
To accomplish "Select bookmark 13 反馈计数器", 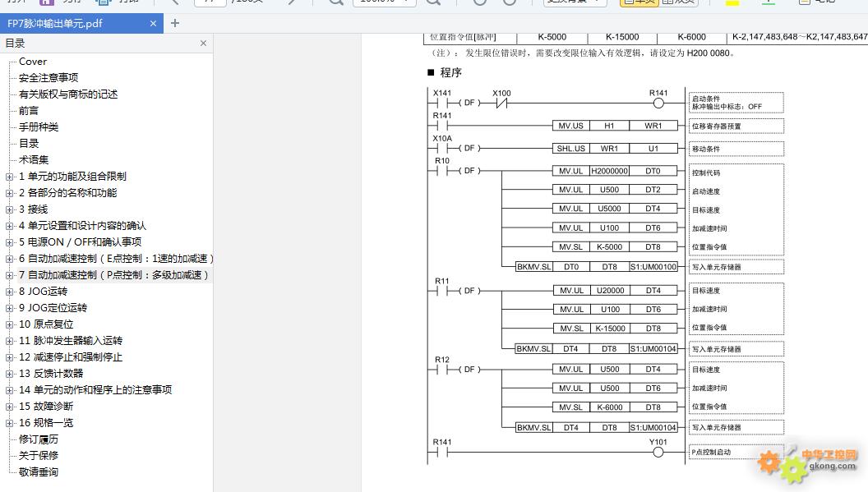I will click(51, 374).
